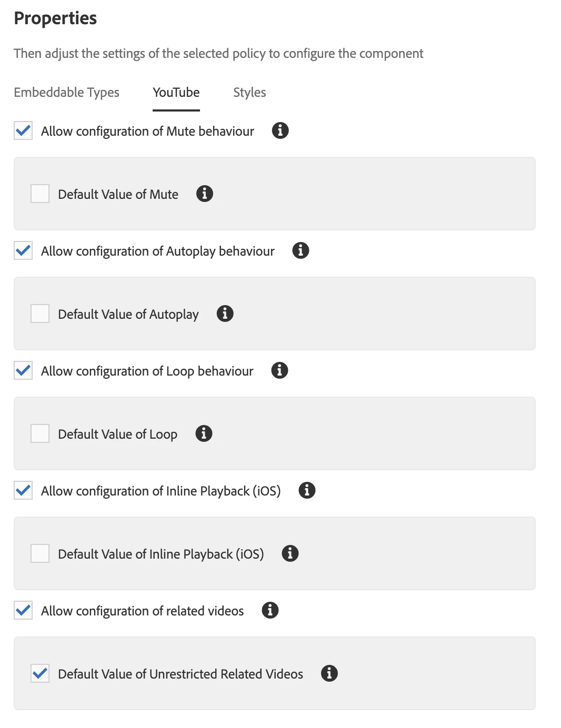
Task: Show info for Default Value of Loop
Action: pyautogui.click(x=204, y=433)
